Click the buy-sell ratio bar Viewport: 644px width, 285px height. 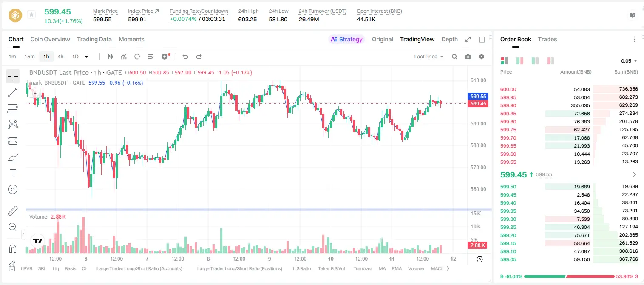point(569,276)
